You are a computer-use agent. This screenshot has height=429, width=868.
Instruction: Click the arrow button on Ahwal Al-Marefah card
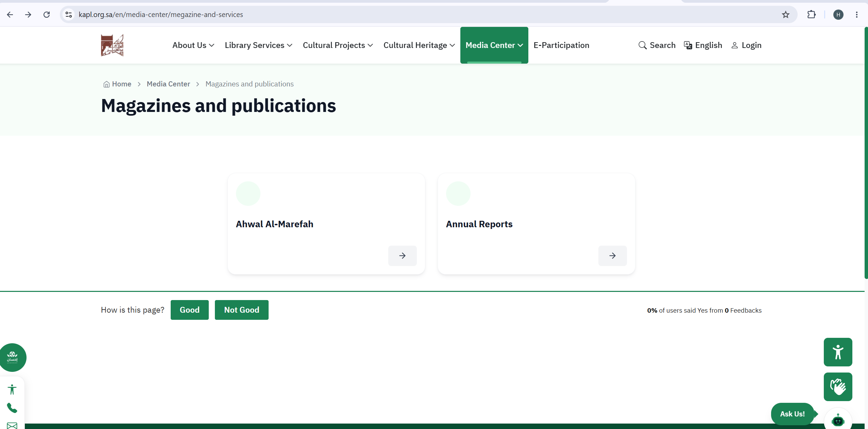(402, 255)
